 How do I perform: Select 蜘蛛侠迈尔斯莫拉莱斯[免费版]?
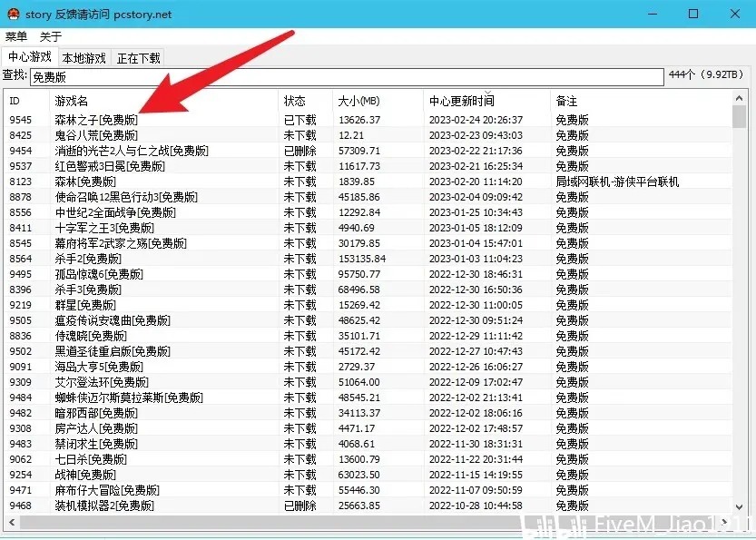click(x=368, y=398)
